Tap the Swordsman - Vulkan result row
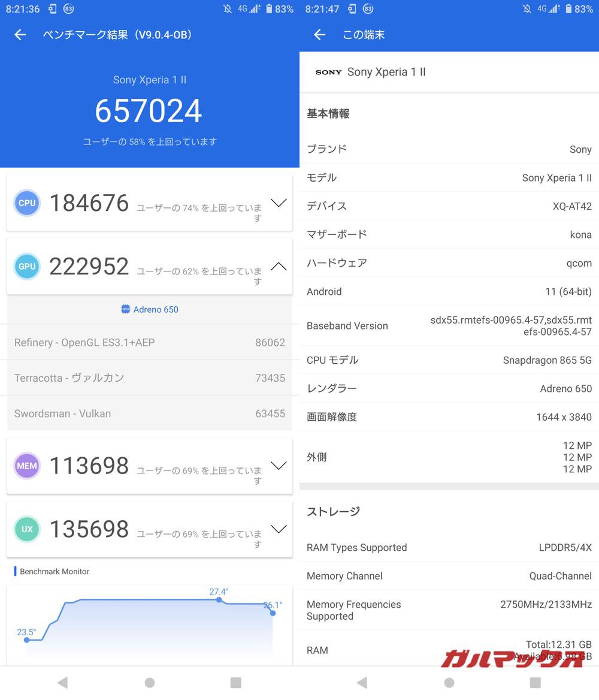 pos(150,414)
